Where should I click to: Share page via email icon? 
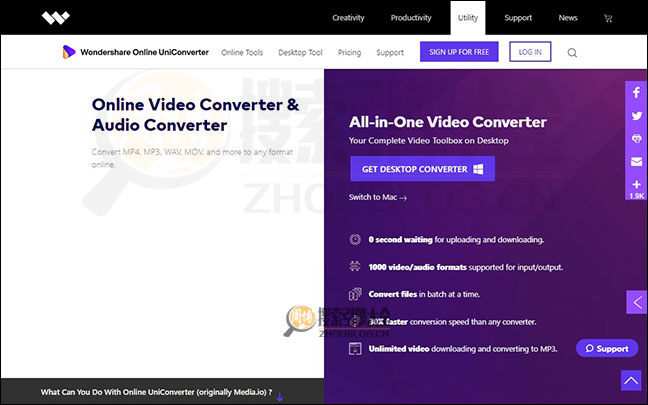[x=636, y=162]
